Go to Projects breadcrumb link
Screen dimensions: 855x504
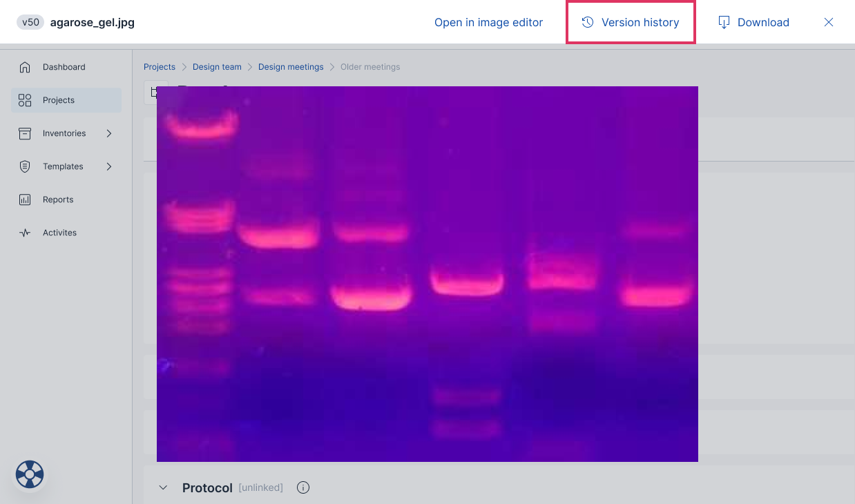pos(160,67)
